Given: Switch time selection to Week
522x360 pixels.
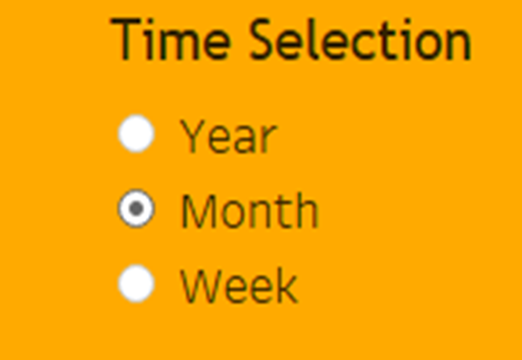Looking at the screenshot, I should pos(136,284).
